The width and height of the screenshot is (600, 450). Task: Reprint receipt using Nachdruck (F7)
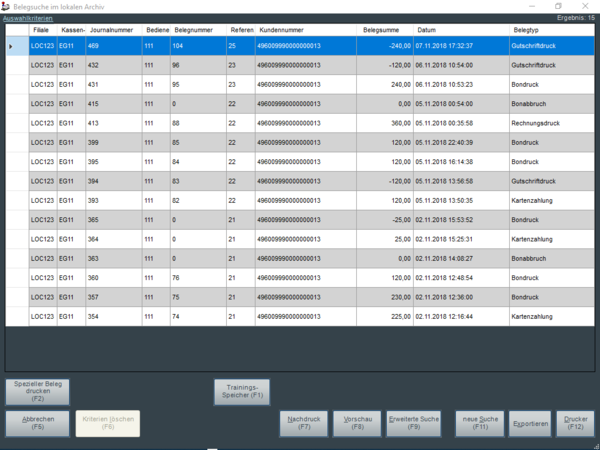click(x=304, y=422)
